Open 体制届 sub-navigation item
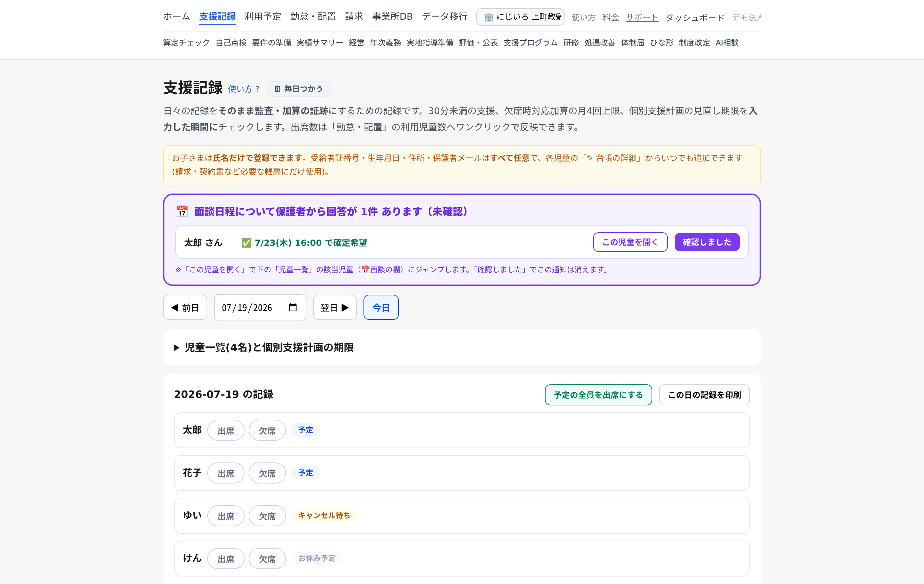Screen dimensions: 924x584 (633, 42)
